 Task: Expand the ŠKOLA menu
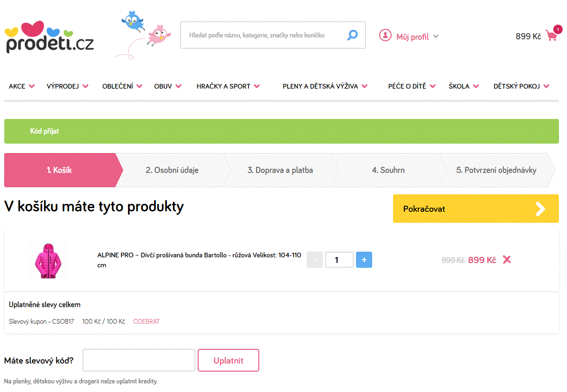[464, 86]
